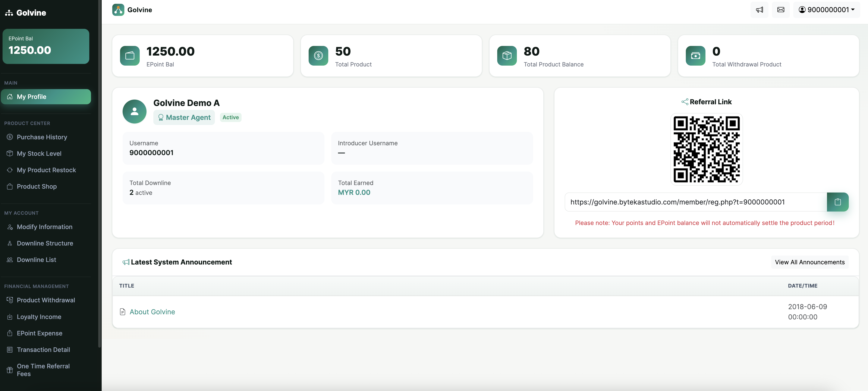Click the document icon beside About Golvine
This screenshot has height=391, width=868.
click(123, 312)
